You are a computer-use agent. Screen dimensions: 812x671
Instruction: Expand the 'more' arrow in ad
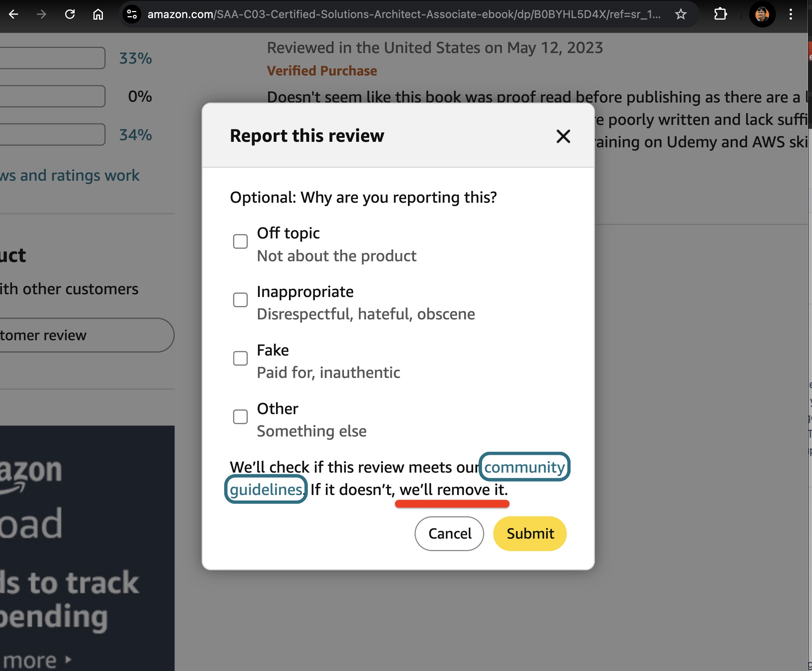point(68,659)
